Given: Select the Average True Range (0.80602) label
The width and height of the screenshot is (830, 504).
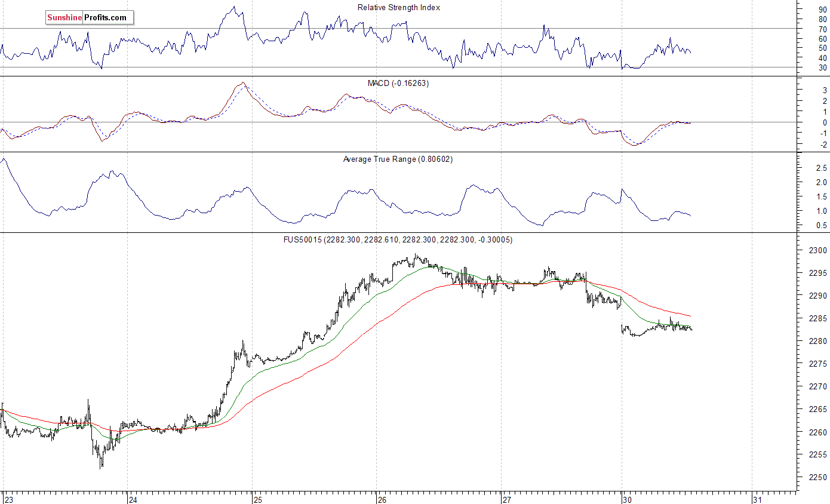Looking at the screenshot, I should (398, 159).
